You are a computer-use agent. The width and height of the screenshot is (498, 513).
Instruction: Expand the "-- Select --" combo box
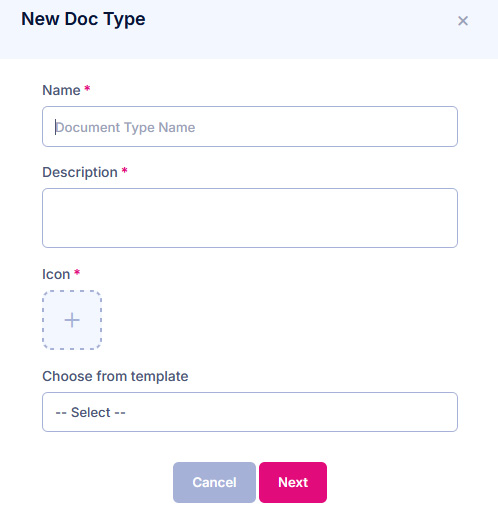(x=250, y=412)
